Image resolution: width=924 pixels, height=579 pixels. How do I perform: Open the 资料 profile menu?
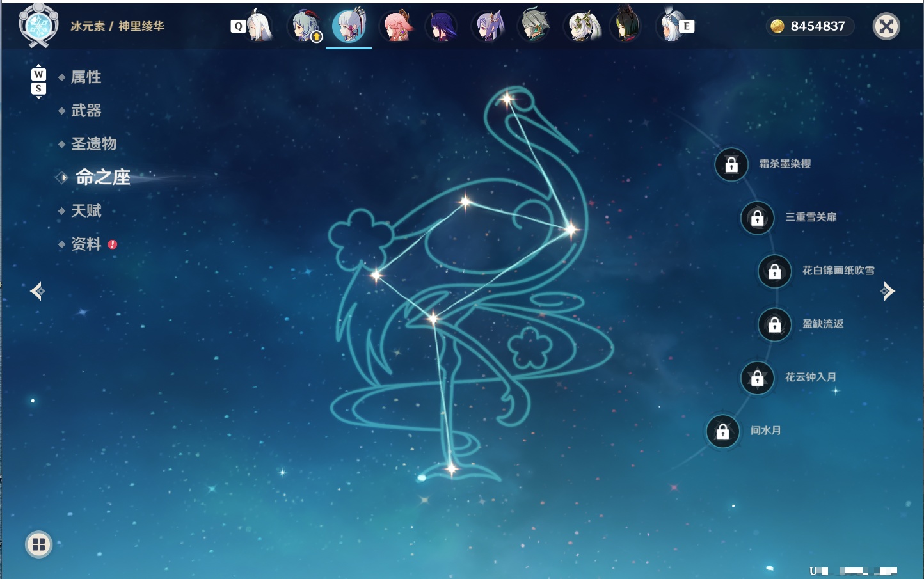pyautogui.click(x=86, y=244)
